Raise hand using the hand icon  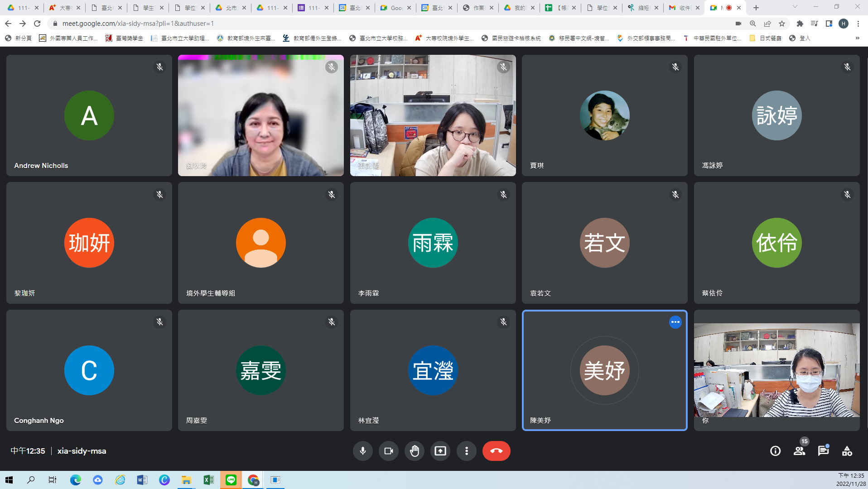pos(415,451)
